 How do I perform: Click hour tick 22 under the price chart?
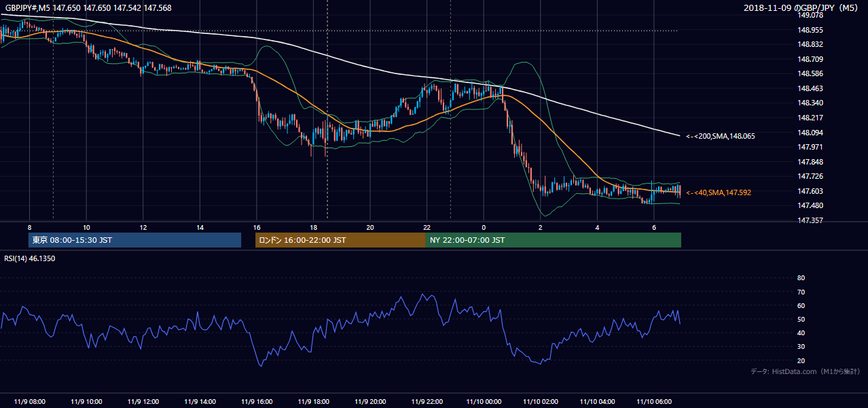point(427,227)
